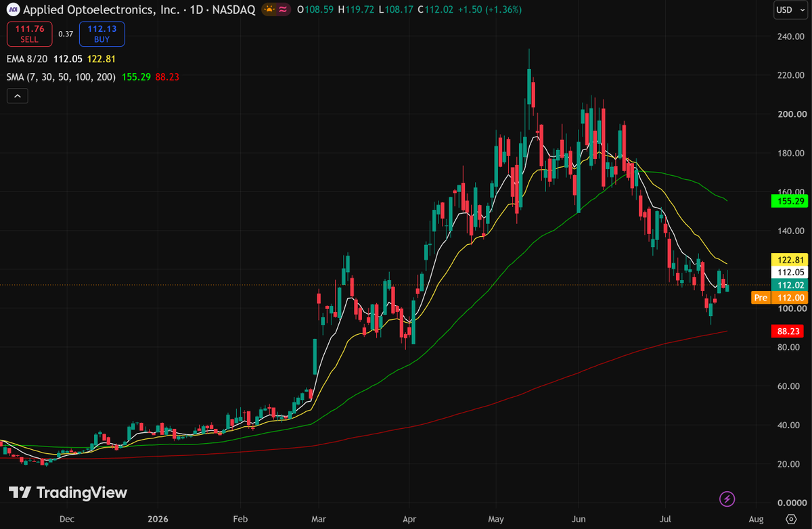The image size is (812, 529).
Task: Open the USD currency dropdown
Action: 790,10
